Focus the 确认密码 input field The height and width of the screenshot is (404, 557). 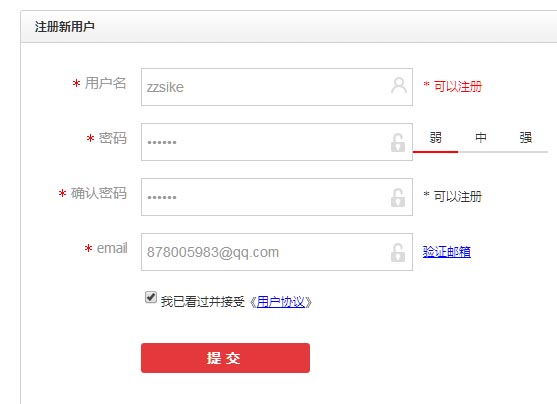click(x=277, y=197)
